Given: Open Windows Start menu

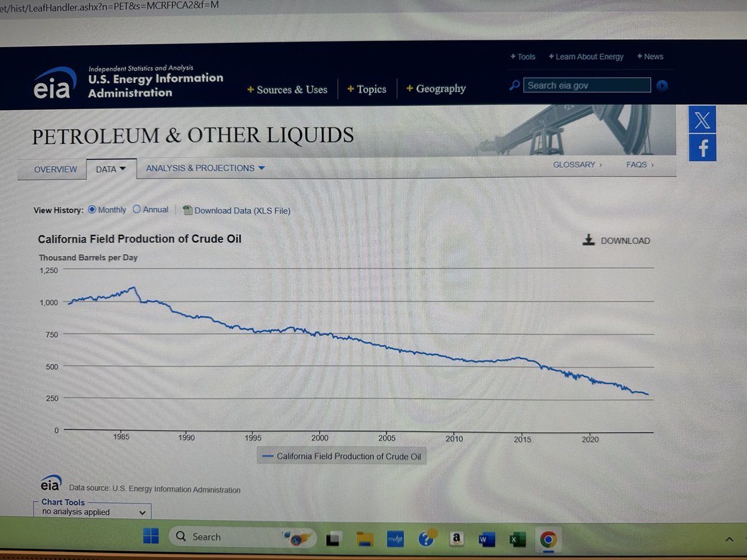Looking at the screenshot, I should click(x=151, y=536).
